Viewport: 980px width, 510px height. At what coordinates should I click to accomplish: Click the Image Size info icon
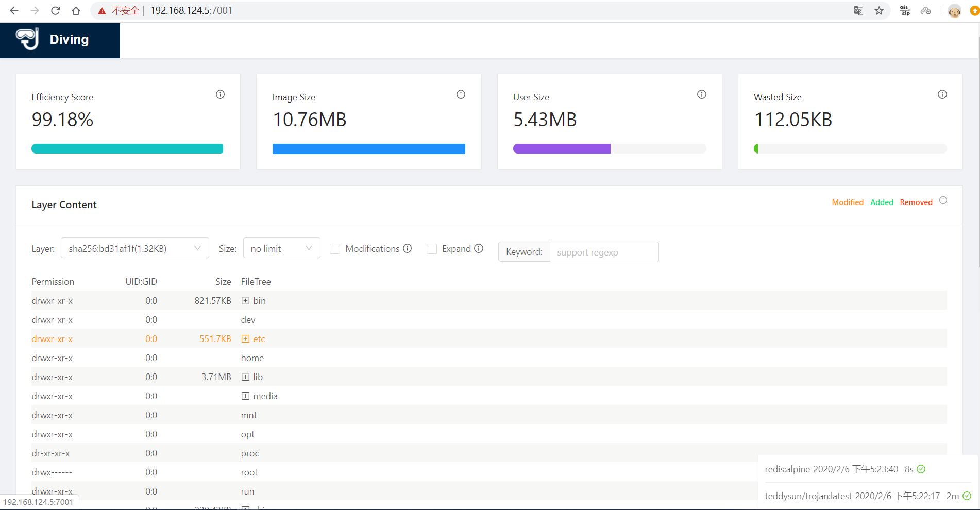pos(461,94)
